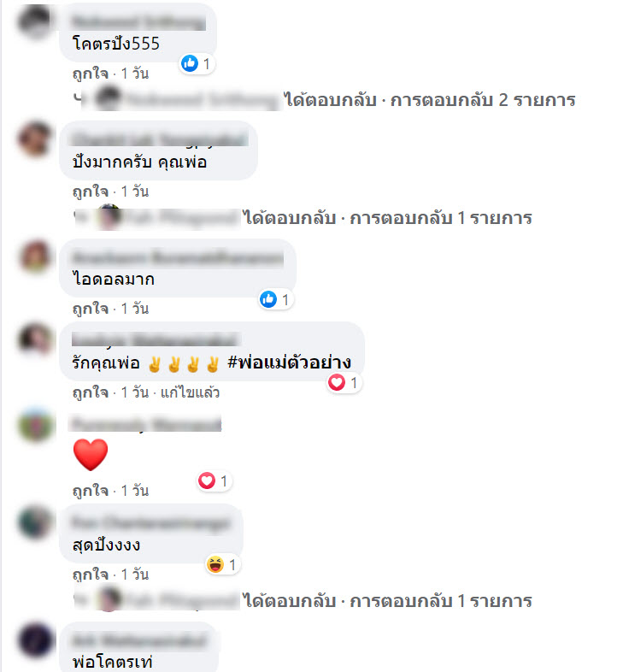Click the 1 วัน timestamp under รักคุณพ่อ comment

point(135,392)
